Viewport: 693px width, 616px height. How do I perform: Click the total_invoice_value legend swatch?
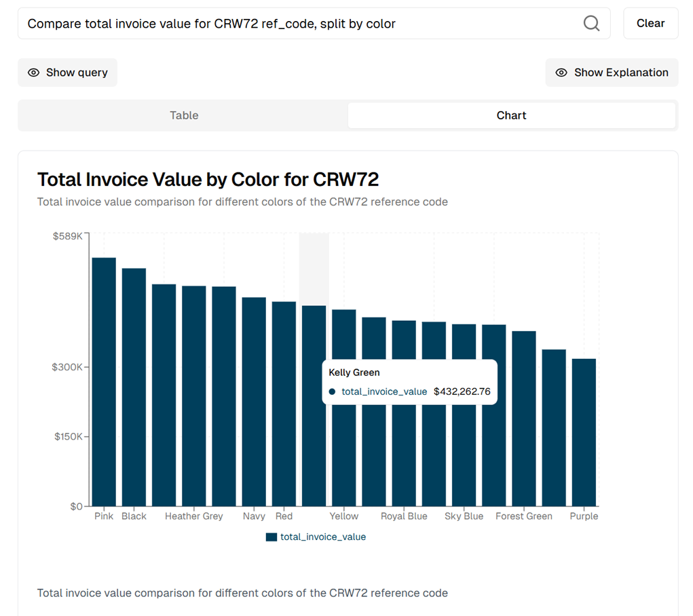pyautogui.click(x=271, y=537)
